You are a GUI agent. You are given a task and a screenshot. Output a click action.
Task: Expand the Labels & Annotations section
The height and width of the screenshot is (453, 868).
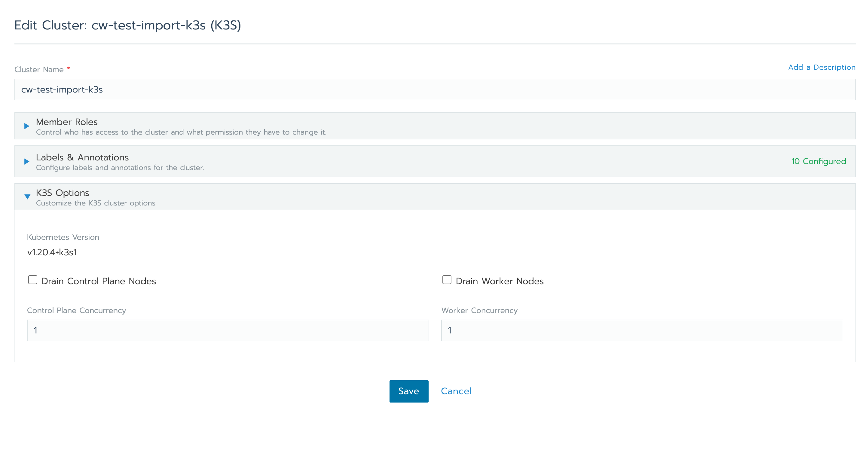click(x=82, y=157)
